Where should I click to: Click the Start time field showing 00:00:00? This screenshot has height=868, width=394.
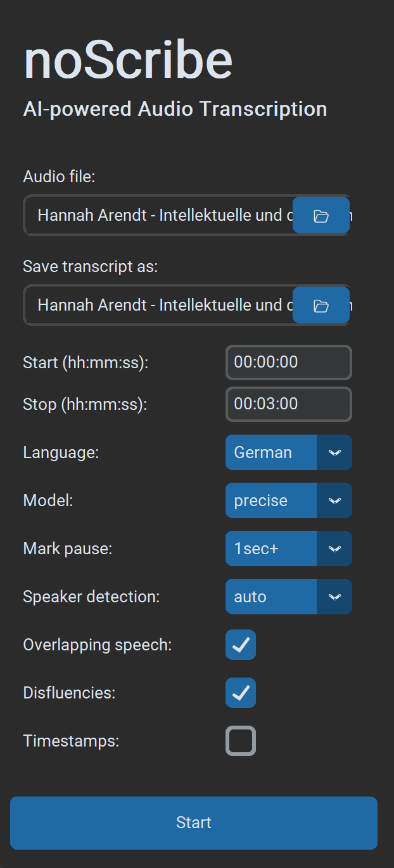pyautogui.click(x=288, y=363)
